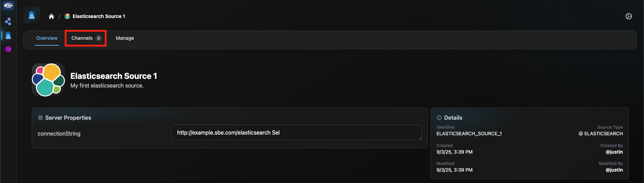Click the large Elasticsearch logo image
Screen dimensions: 644x183
[x=48, y=80]
